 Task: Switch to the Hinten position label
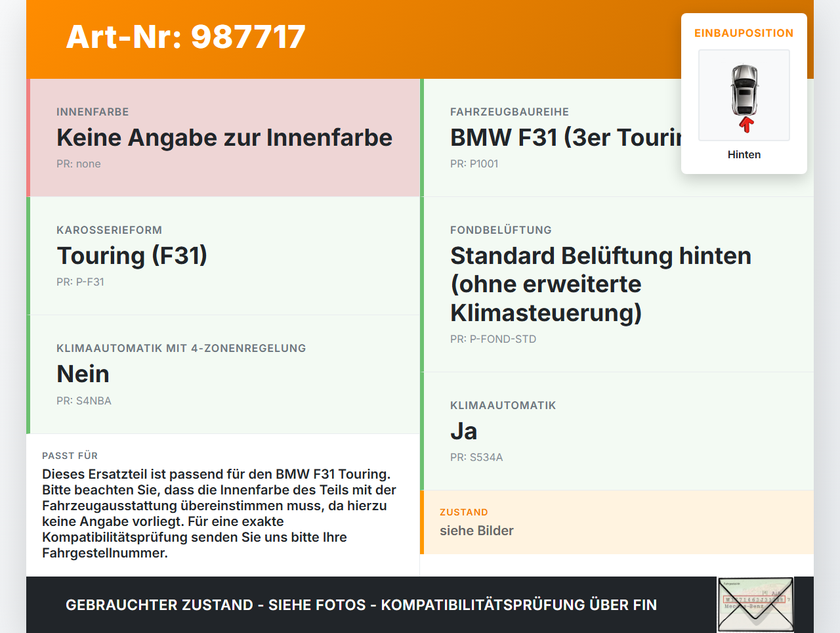pyautogui.click(x=744, y=154)
